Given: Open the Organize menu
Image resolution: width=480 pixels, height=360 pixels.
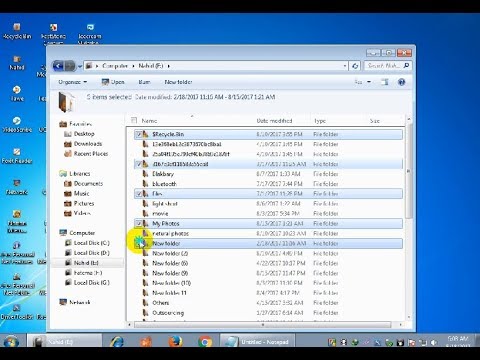Looking at the screenshot, I should click(72, 82).
